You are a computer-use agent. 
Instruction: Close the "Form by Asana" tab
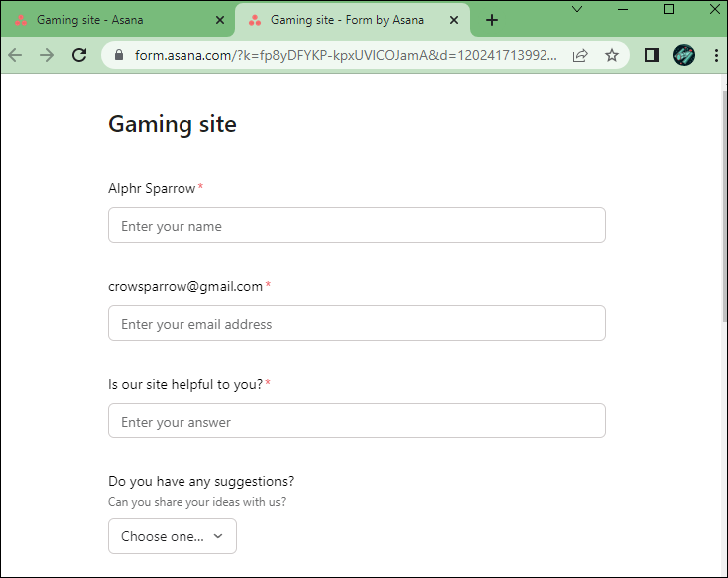(x=454, y=20)
